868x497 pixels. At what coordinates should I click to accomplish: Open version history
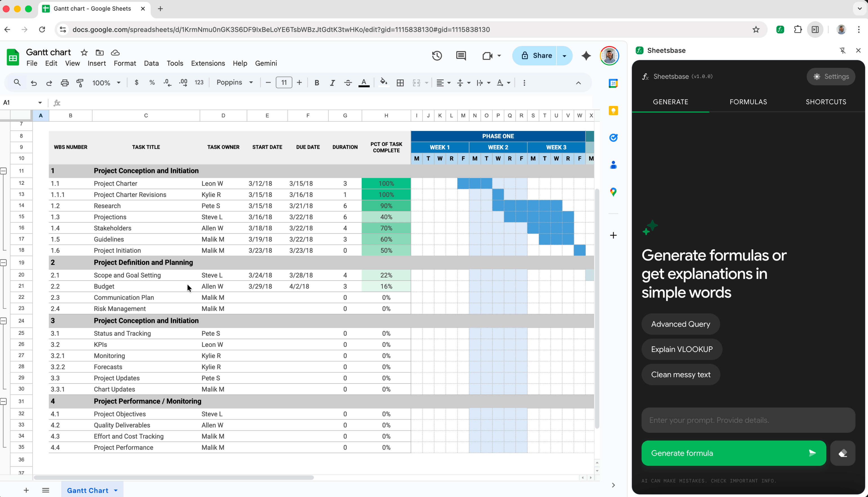[437, 56]
